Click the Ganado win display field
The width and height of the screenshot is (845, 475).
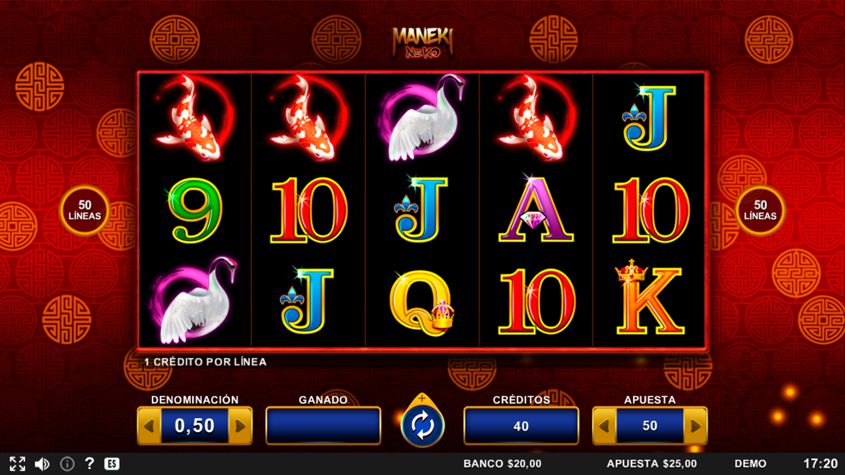[x=323, y=426]
